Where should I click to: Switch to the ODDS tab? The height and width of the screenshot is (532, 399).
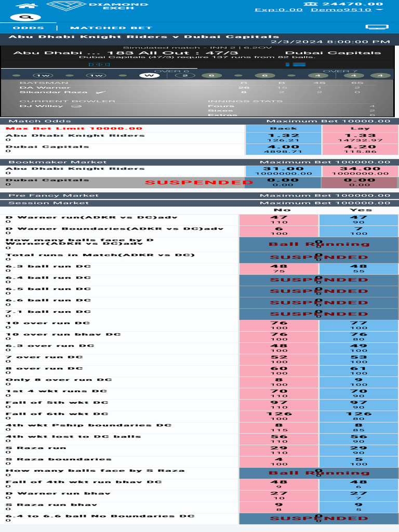[x=28, y=28]
